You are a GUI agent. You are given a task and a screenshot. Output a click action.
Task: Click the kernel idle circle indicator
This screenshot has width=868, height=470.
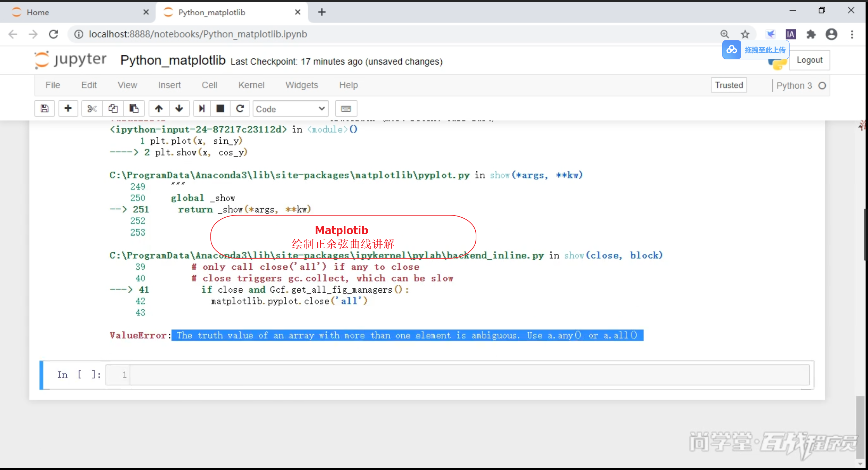pos(822,85)
